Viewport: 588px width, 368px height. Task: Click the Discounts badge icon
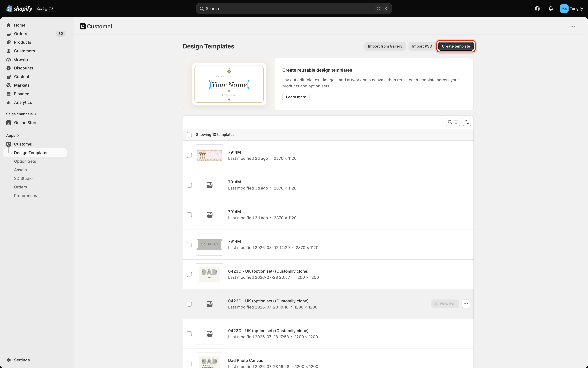pos(9,68)
